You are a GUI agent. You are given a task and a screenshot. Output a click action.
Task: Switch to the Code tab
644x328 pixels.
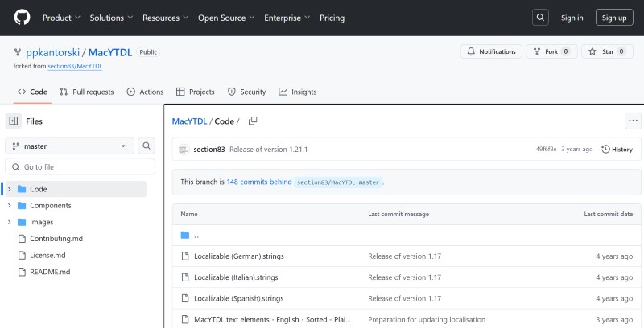[x=32, y=92]
